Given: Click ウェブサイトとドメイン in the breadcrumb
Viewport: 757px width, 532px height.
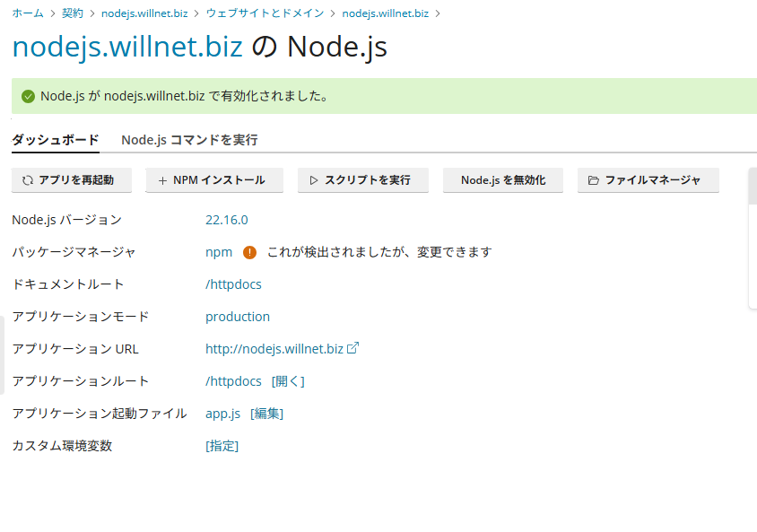Looking at the screenshot, I should click(x=264, y=13).
